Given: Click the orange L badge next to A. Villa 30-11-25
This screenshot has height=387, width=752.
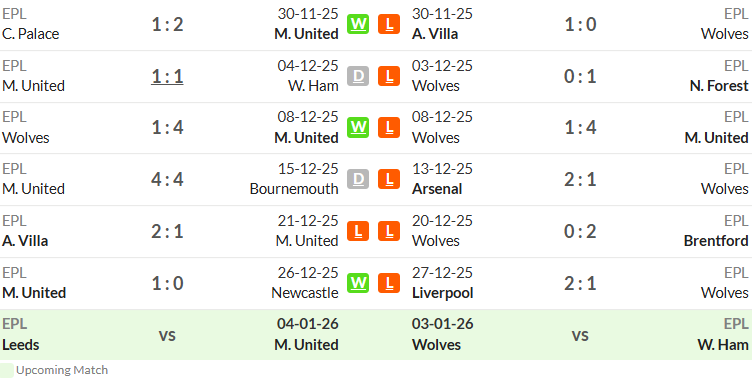Looking at the screenshot, I should click(389, 24).
